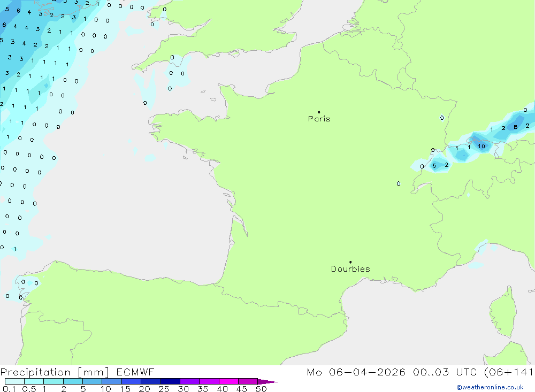This screenshot has width=535, height=392.
Task: Click the 5–10 mm legend color swatch
Action: point(92,381)
